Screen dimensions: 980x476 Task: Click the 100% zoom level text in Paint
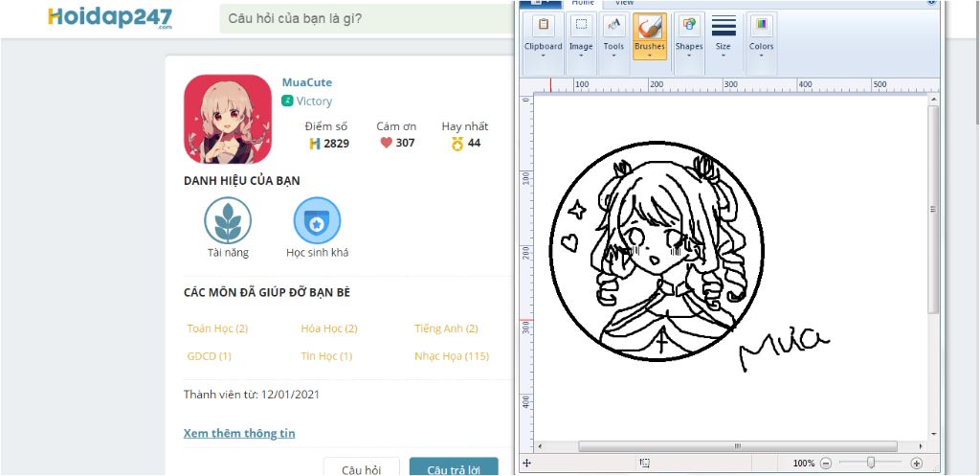click(804, 464)
